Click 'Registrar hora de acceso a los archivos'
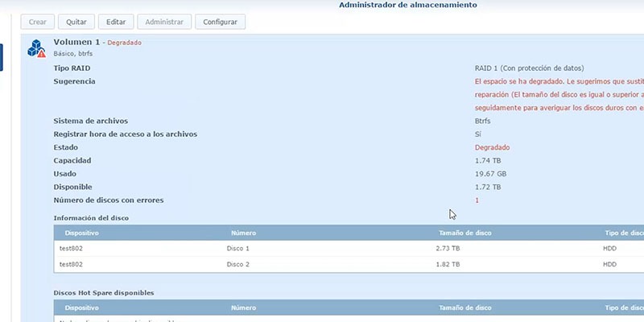644x322 pixels. coord(126,134)
